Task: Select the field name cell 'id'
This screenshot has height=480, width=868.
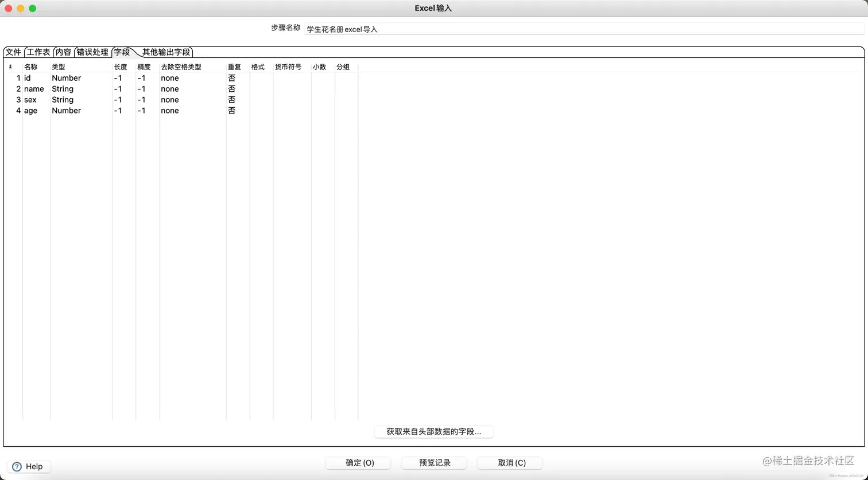Action: 36,78
